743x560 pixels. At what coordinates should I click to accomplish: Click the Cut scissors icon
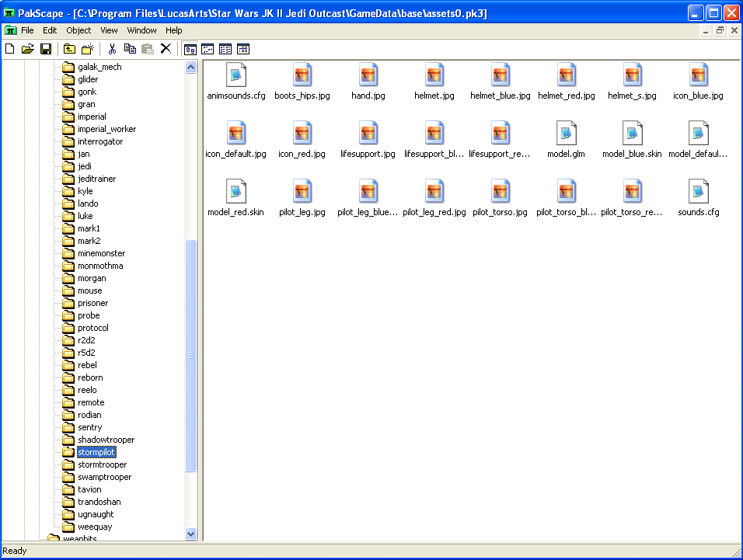(112, 49)
